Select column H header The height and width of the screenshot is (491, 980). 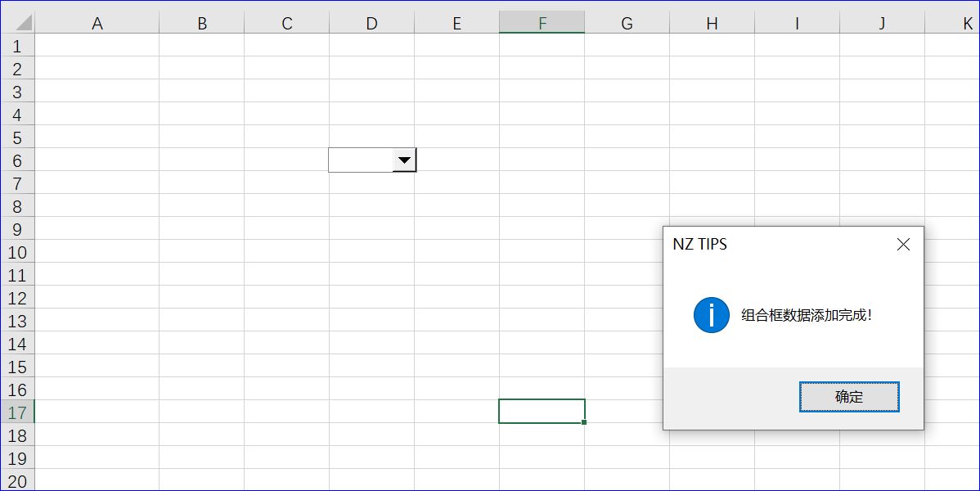(712, 24)
